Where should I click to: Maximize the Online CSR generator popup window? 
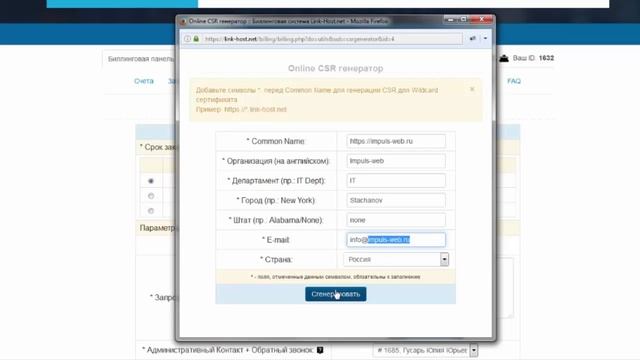(464, 20)
